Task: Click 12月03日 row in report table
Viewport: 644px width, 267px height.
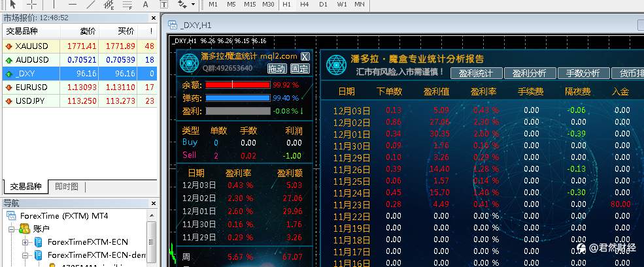Action: 481,110
